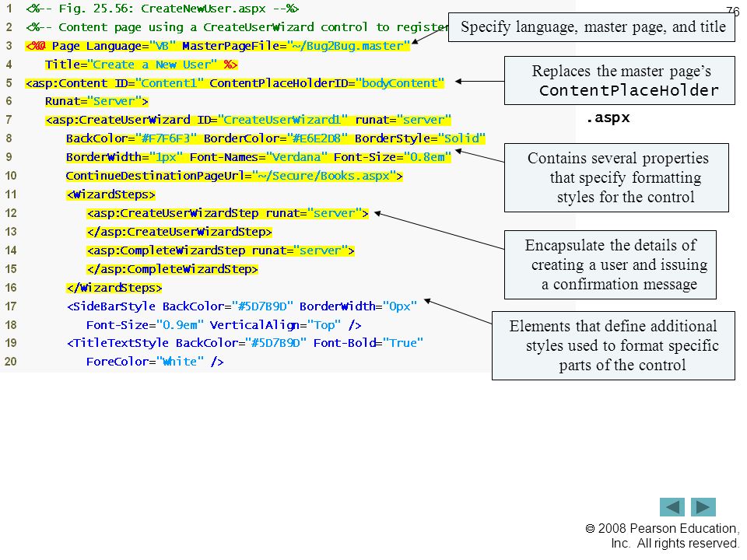Click closing </asp:CompleteWizardStep> tag
This screenshot has height=560, width=747.
pos(173,269)
